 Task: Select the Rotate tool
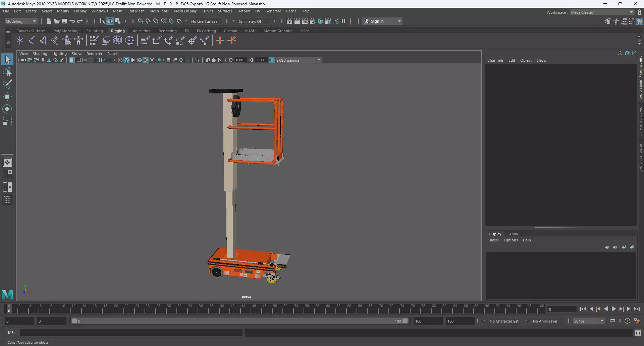(x=7, y=109)
